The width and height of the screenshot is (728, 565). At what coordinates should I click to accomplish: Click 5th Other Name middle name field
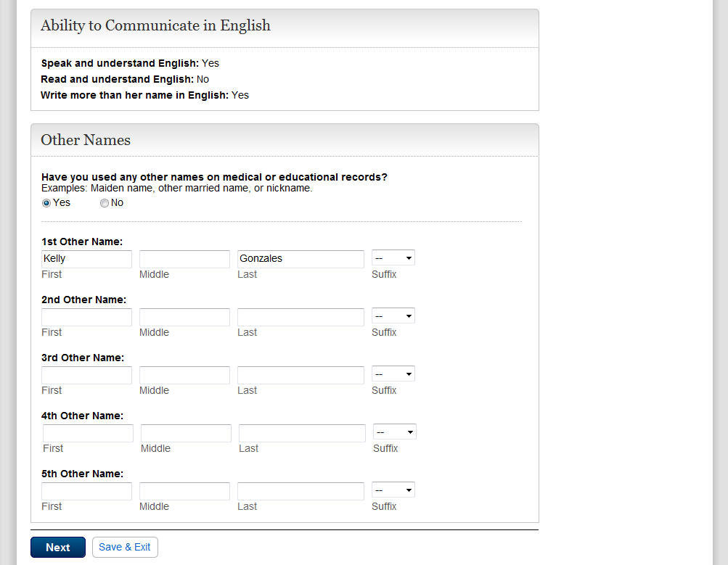click(x=184, y=491)
